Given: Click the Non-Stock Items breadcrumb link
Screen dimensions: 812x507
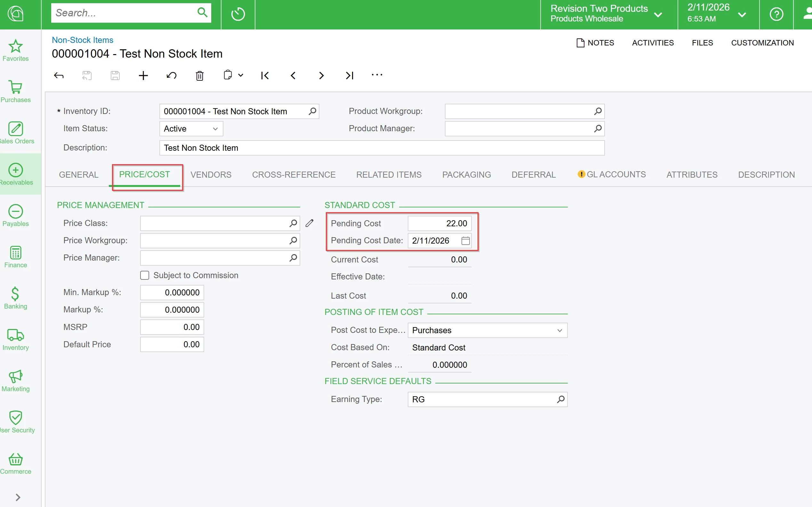Looking at the screenshot, I should click(x=83, y=40).
